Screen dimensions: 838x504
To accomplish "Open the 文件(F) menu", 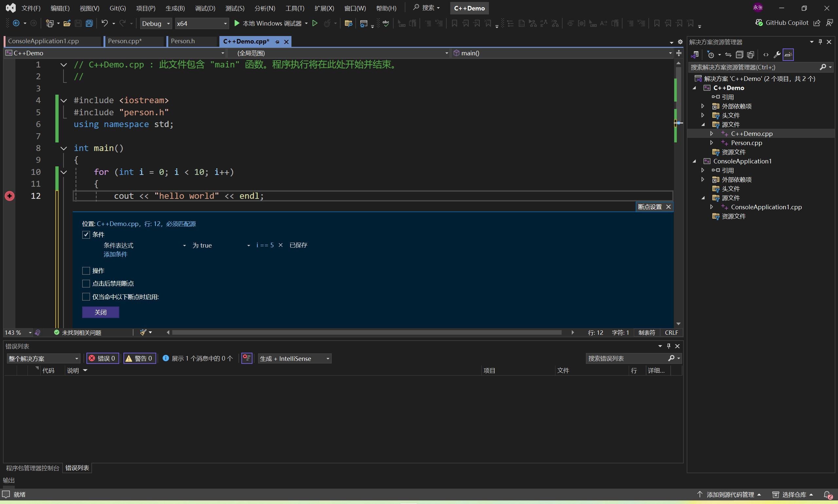I will 31,8.
